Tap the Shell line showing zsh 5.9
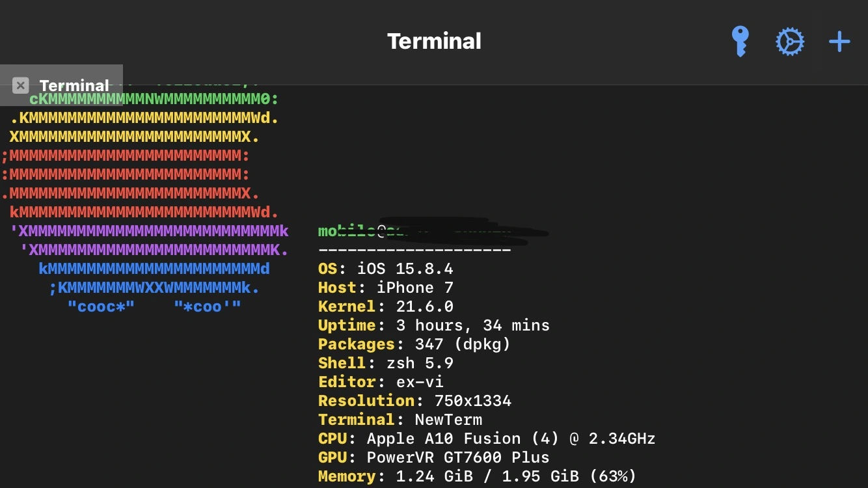The image size is (868, 488). pos(385,363)
